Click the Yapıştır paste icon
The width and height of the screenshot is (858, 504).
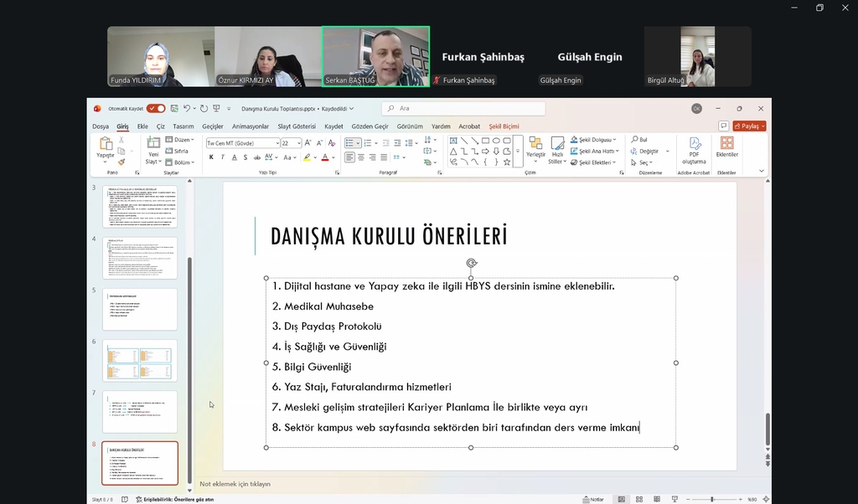coord(105,146)
